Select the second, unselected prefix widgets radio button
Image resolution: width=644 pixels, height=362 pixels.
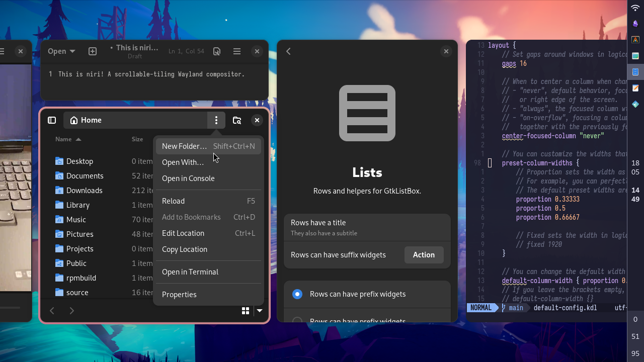pos(297,320)
